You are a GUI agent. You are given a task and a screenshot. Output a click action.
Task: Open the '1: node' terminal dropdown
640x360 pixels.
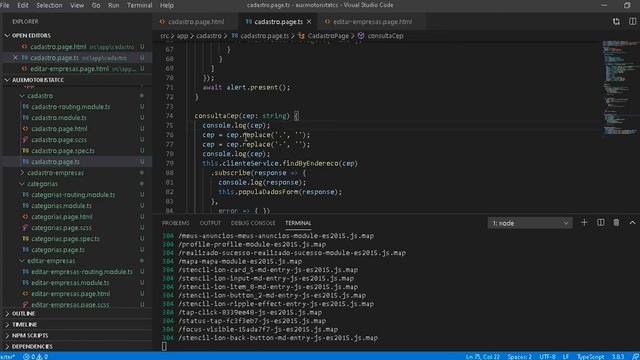[530, 223]
